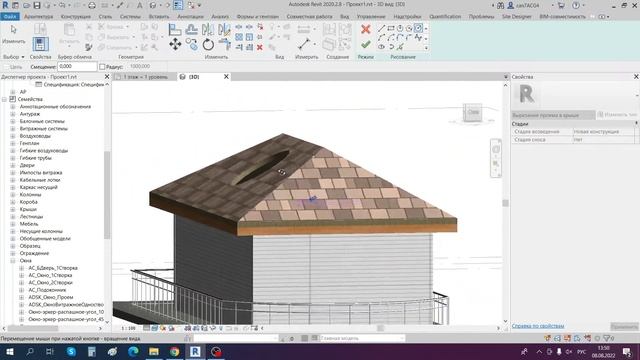
Task: Click the red Delete icon in Modify panel
Action: 260,47
